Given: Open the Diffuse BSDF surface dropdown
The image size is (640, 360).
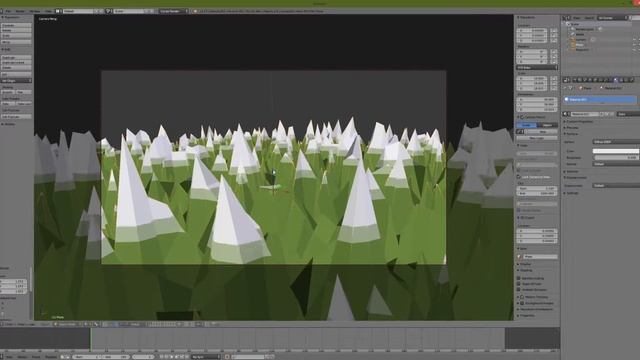Looking at the screenshot, I should coord(616,142).
